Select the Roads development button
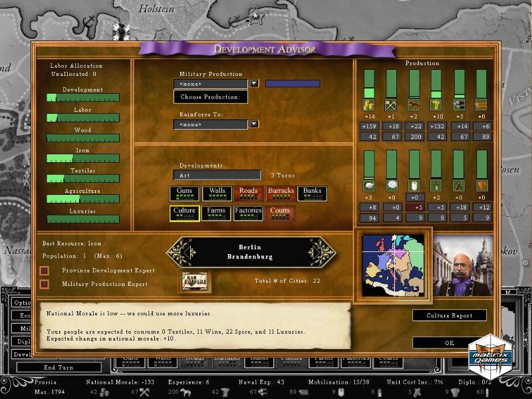This screenshot has height=399, width=532. [248, 194]
